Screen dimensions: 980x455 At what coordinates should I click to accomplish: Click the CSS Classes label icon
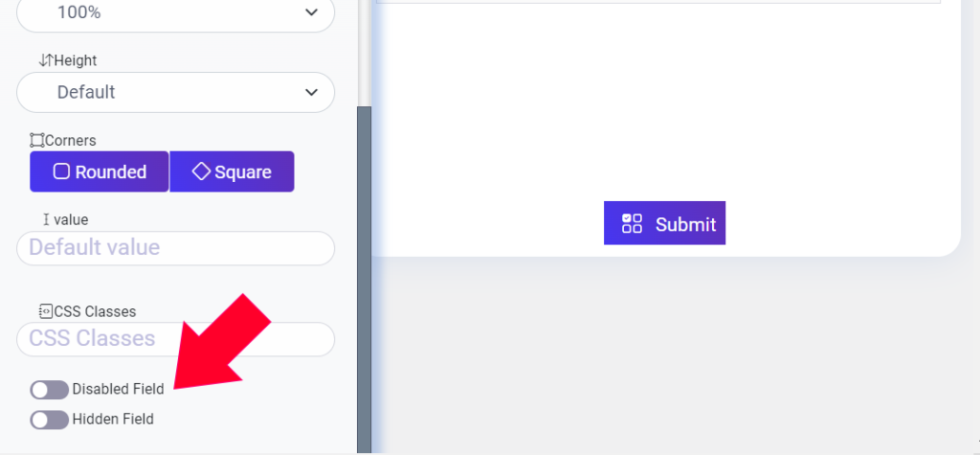pos(46,311)
